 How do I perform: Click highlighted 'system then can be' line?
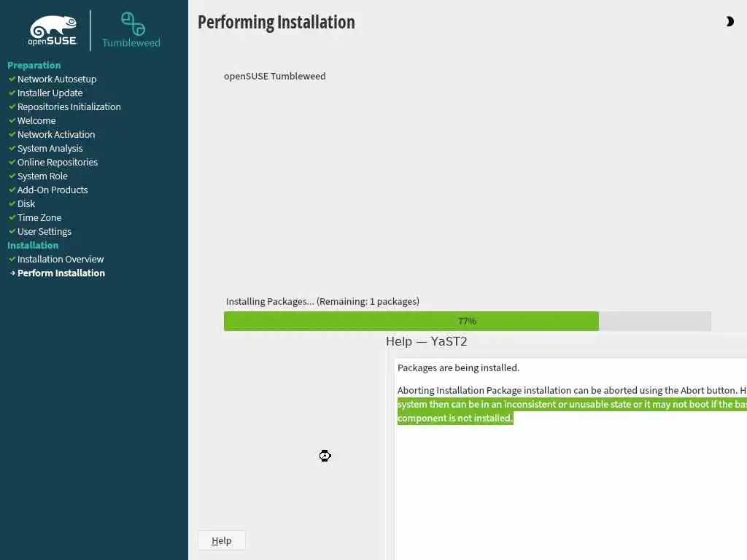[x=572, y=404]
